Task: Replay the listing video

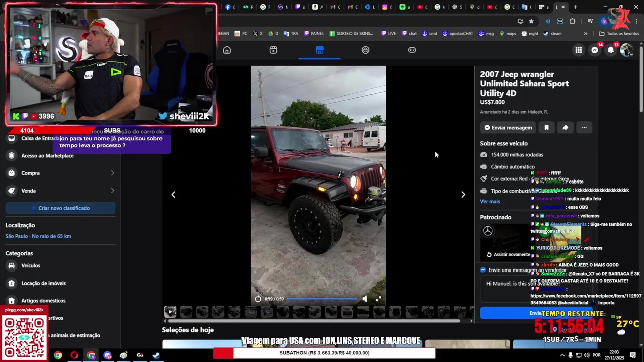Action: 258,299
